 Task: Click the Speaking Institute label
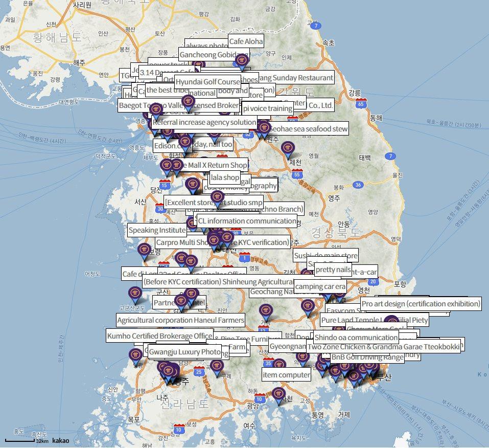pos(157,230)
